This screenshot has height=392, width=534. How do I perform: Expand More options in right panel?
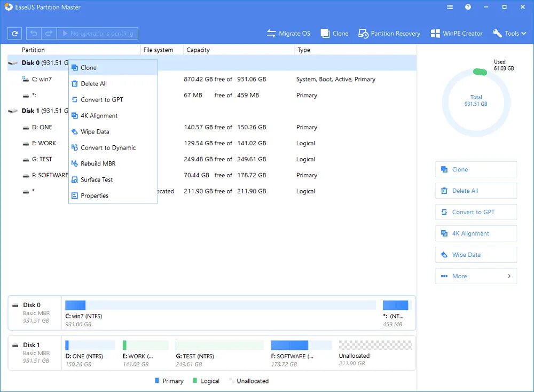click(476, 276)
